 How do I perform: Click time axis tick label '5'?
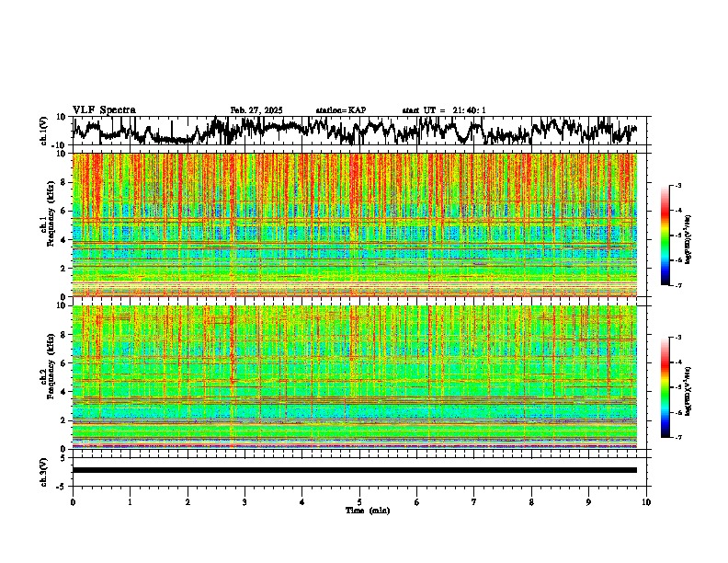[x=359, y=502]
